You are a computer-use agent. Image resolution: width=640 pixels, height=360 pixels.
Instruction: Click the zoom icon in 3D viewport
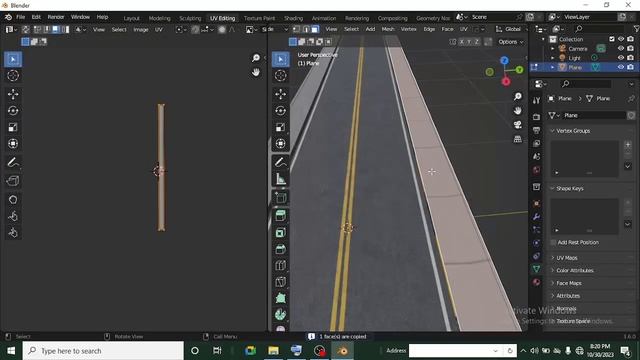tap(518, 97)
